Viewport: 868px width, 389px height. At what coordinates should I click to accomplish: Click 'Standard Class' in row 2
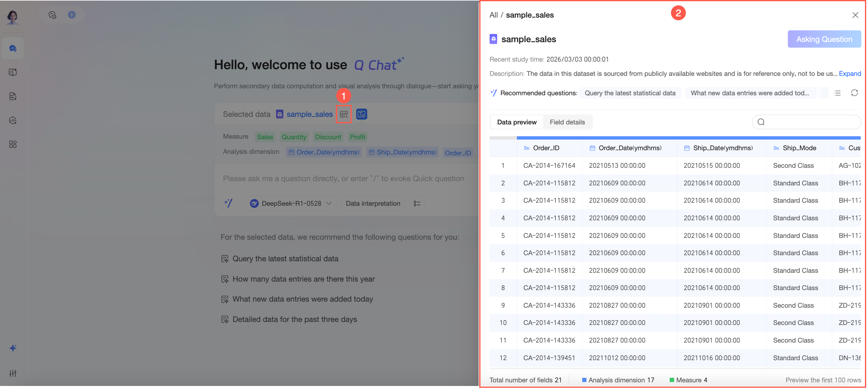click(x=795, y=183)
